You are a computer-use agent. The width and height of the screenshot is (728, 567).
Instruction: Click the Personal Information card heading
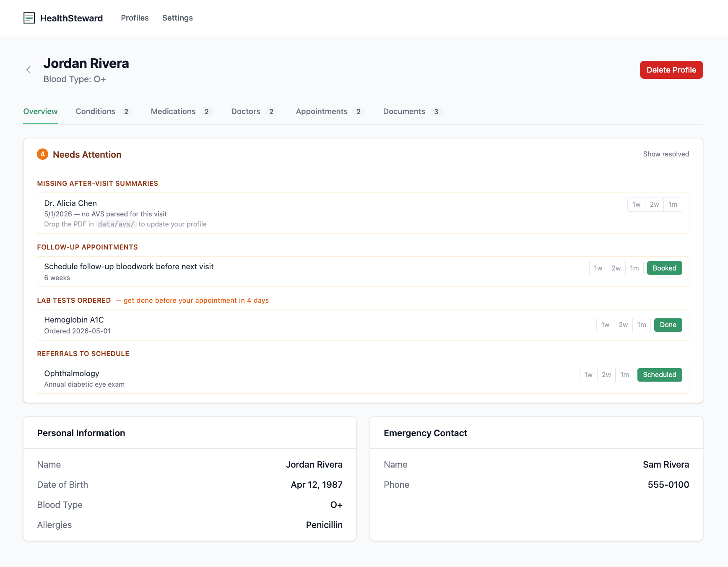click(81, 433)
